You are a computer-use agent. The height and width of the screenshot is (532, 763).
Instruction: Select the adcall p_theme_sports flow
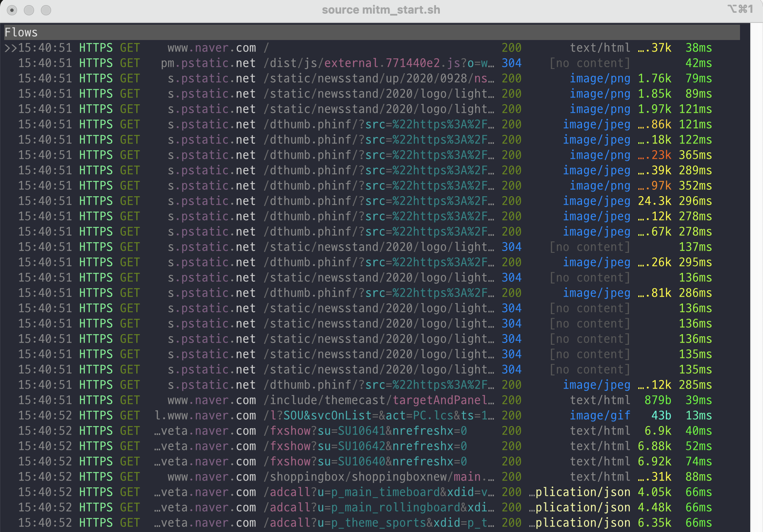point(372,523)
